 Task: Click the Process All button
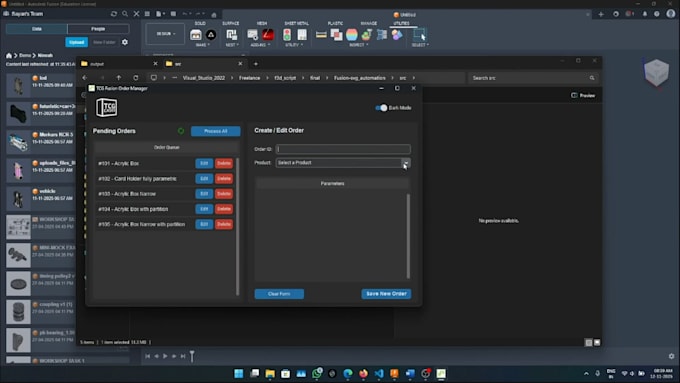[x=216, y=131]
